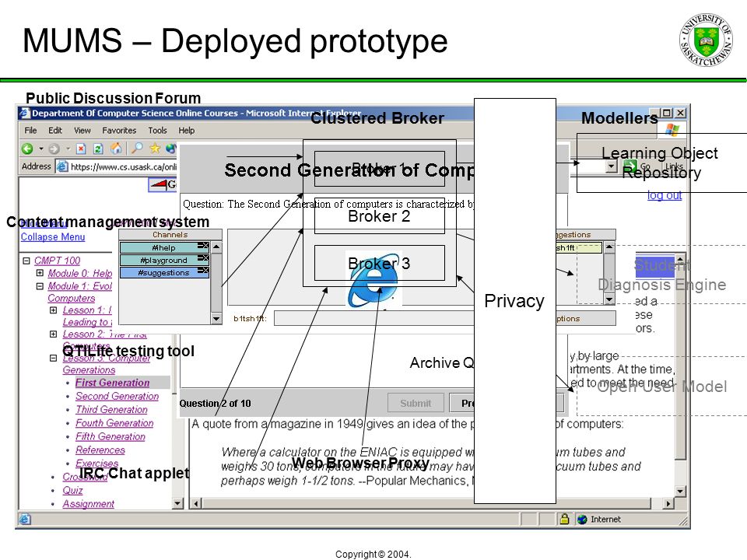
Task: Click the chat message input field
Action: click(x=374, y=318)
